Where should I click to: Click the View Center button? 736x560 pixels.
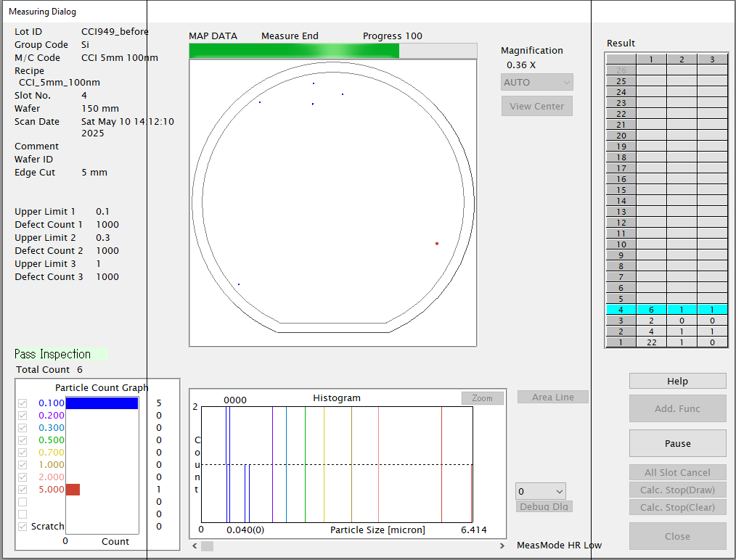(x=537, y=107)
